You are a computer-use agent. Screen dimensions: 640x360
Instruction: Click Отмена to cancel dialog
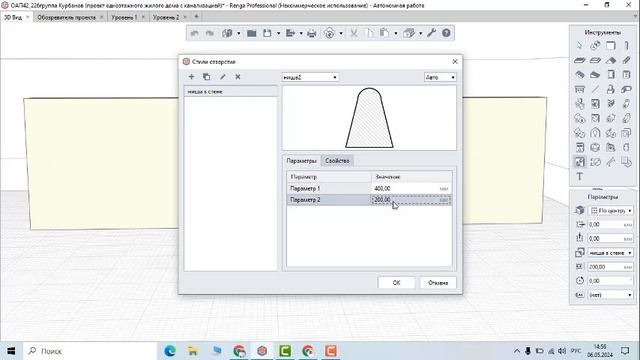pyautogui.click(x=438, y=282)
